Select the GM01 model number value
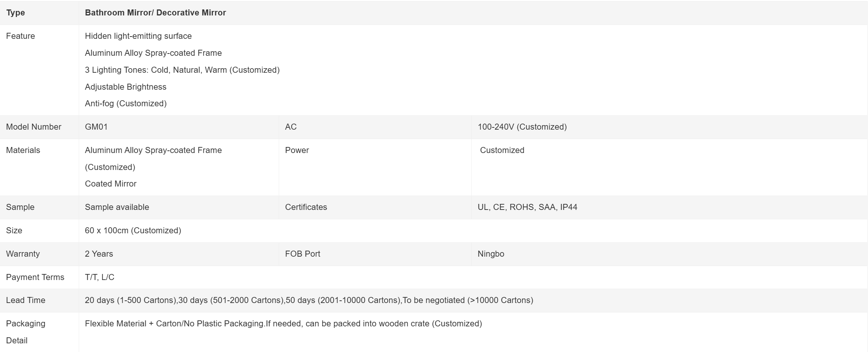The height and width of the screenshot is (352, 868). [x=96, y=127]
